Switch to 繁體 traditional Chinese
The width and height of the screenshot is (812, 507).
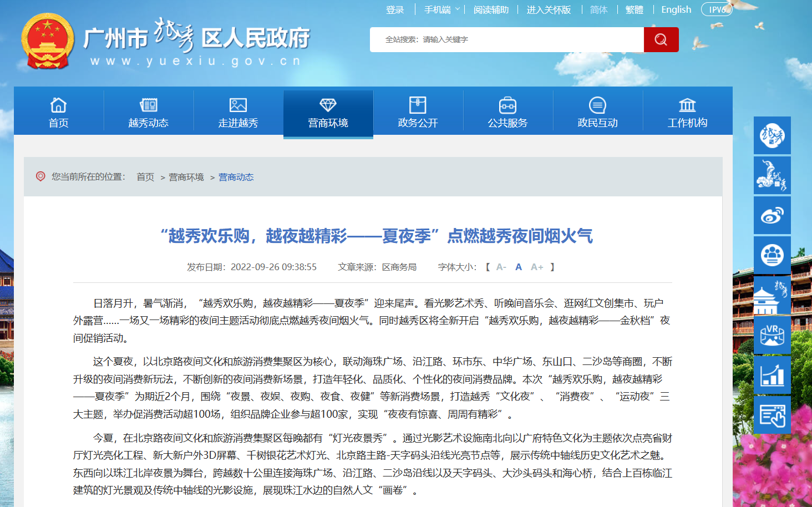(634, 10)
